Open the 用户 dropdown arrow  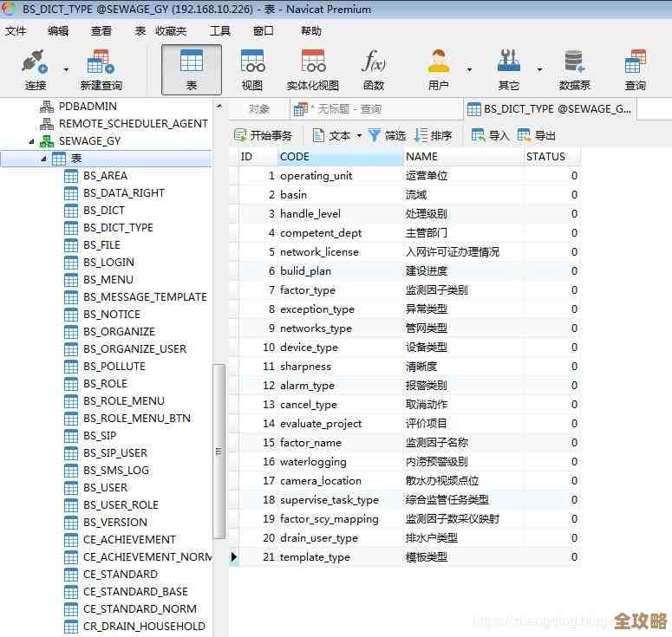(469, 69)
